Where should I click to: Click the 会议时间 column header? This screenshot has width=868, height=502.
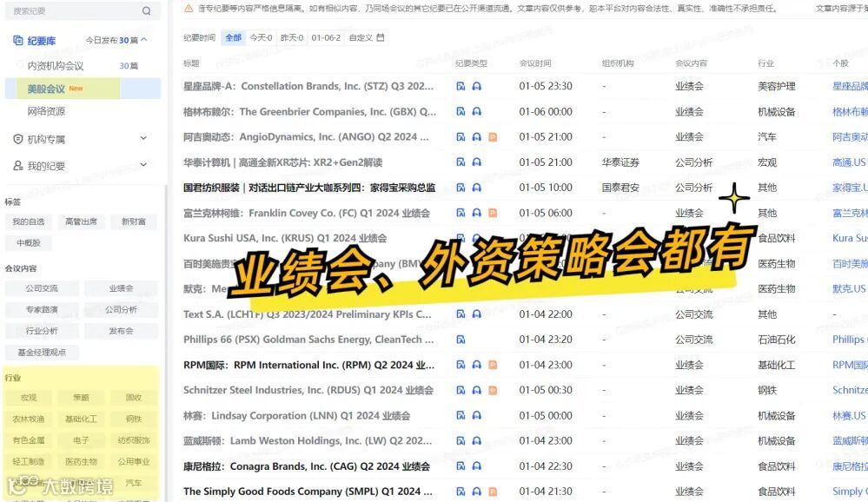click(534, 63)
